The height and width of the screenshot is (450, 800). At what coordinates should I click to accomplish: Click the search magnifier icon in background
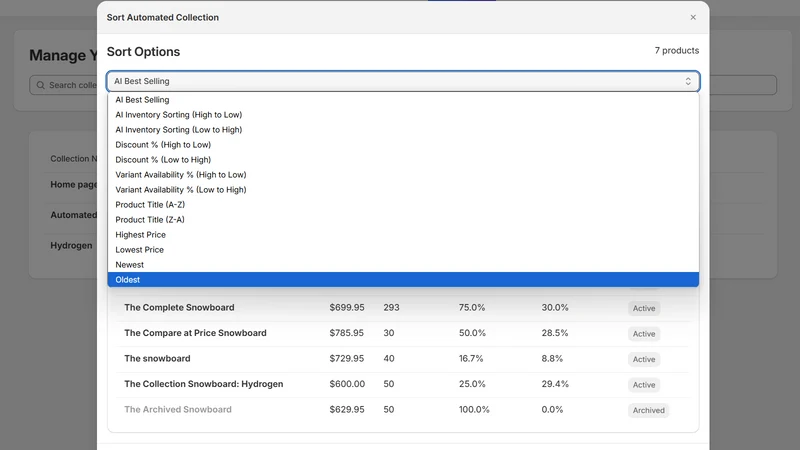pyautogui.click(x=40, y=85)
